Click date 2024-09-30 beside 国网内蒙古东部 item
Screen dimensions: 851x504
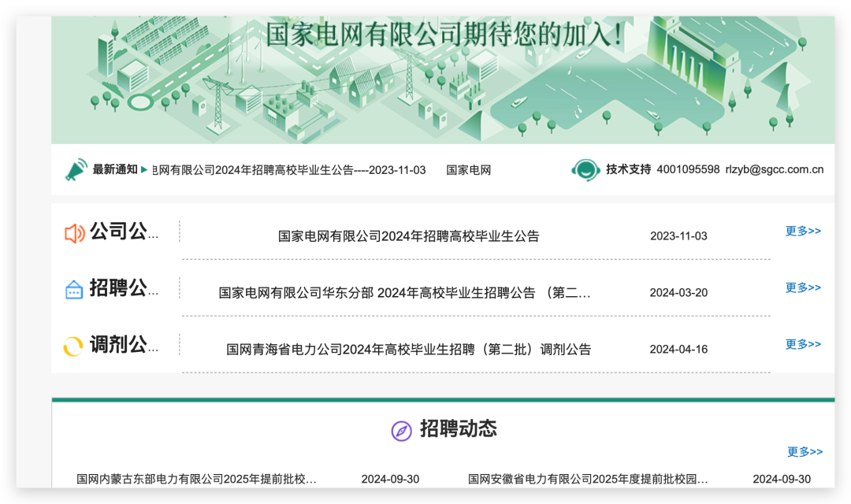390,479
